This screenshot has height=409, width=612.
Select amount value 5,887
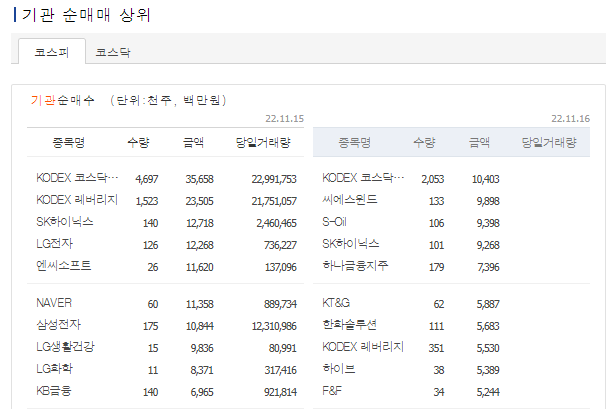click(488, 304)
